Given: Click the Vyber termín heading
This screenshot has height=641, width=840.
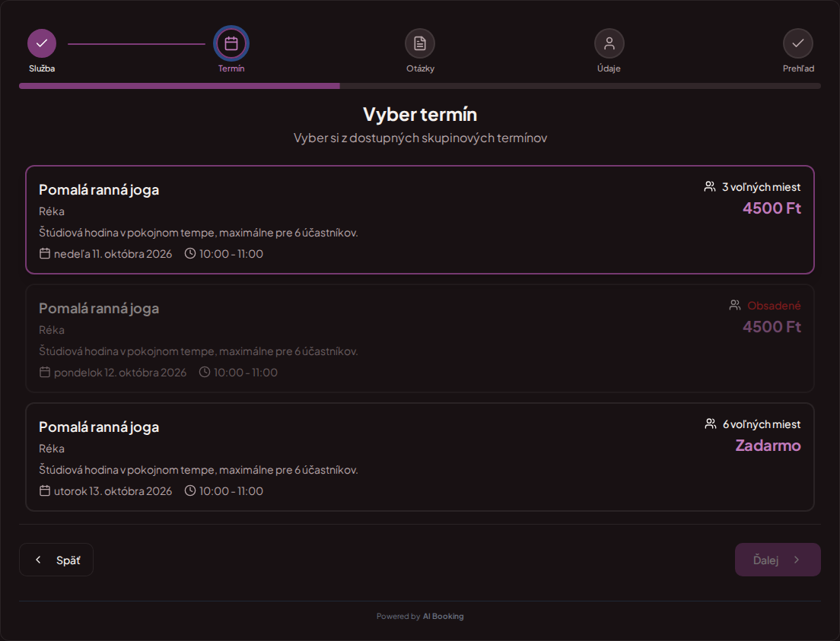Looking at the screenshot, I should click(x=420, y=114).
